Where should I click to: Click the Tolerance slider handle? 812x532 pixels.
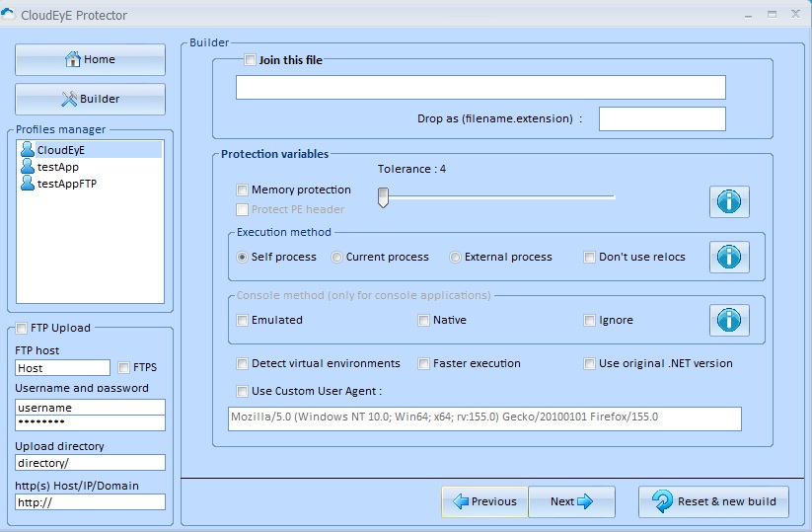point(383,197)
